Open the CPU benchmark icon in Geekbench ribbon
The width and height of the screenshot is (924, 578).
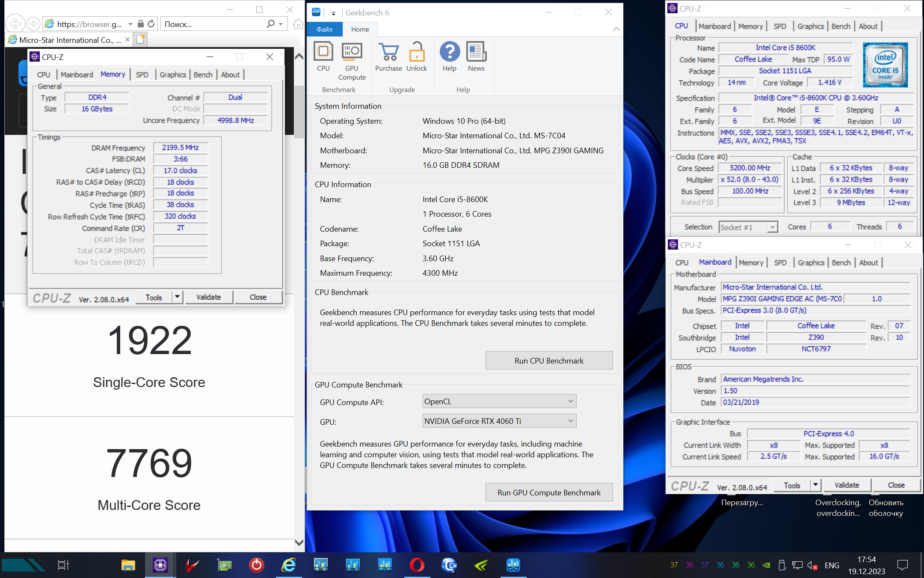[323, 57]
